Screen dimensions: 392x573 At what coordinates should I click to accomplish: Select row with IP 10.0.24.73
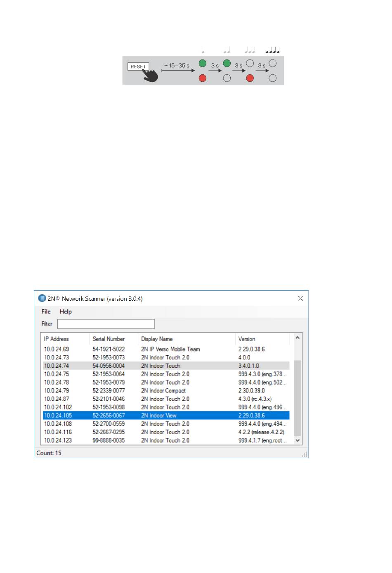(x=166, y=357)
